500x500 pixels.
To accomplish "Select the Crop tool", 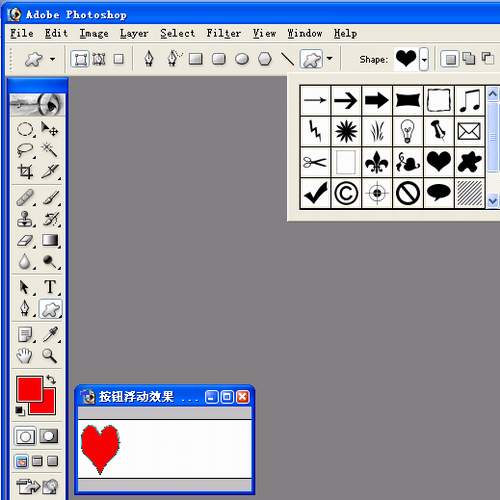I will coord(25,172).
